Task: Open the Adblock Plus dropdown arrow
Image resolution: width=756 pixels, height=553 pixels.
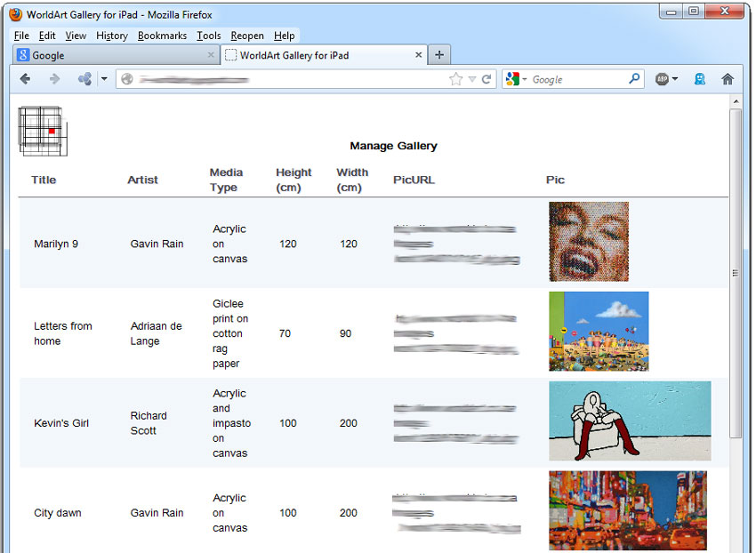Action: click(675, 78)
